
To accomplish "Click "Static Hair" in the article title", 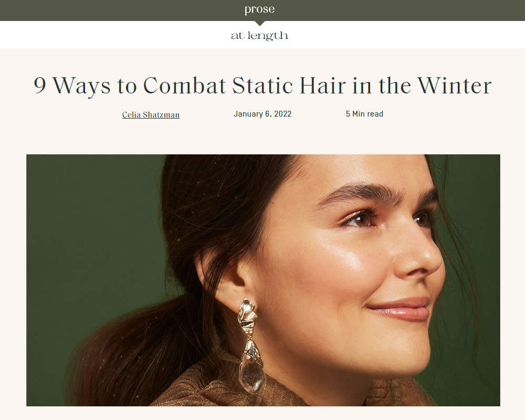I will [289, 85].
